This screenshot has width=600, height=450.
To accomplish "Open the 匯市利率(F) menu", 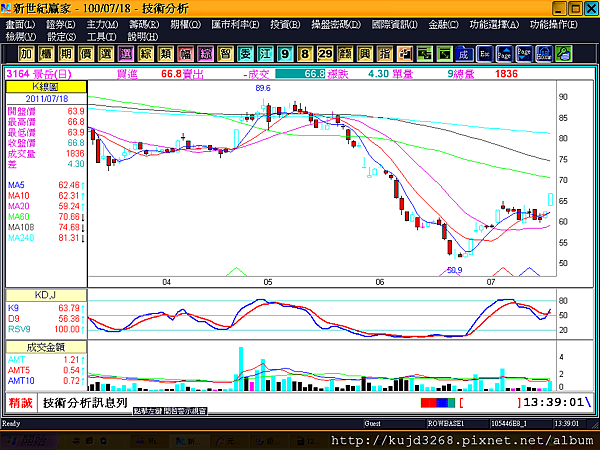I will tap(235, 24).
